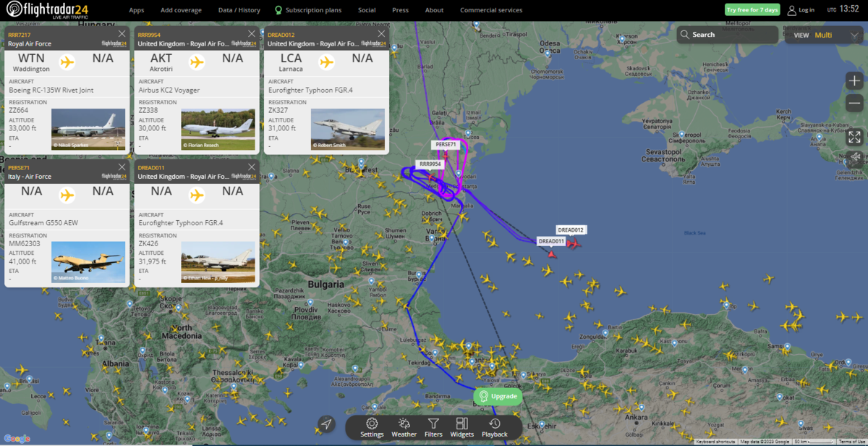Click the route plane icon in RRR7217 card

point(67,62)
